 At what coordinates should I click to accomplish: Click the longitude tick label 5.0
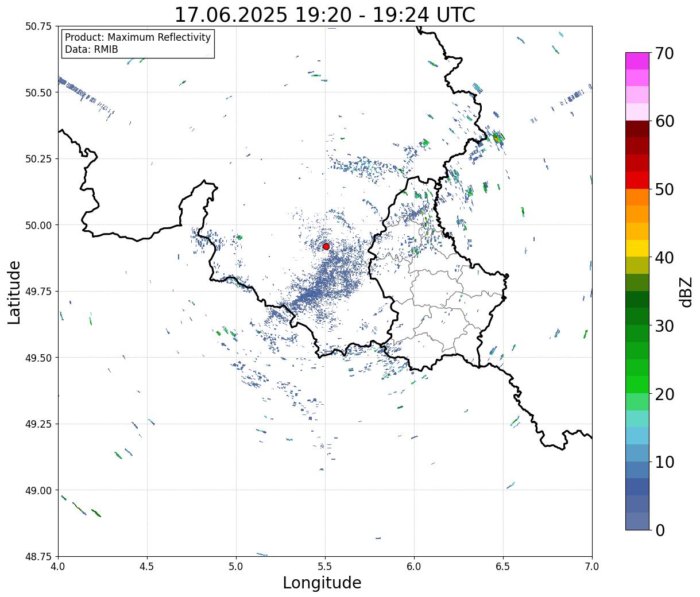[236, 566]
